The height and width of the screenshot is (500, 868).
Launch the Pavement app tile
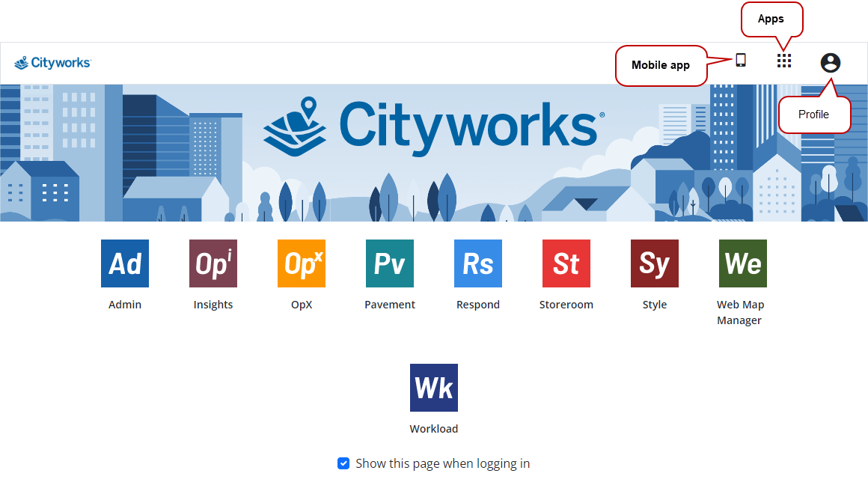[x=390, y=263]
